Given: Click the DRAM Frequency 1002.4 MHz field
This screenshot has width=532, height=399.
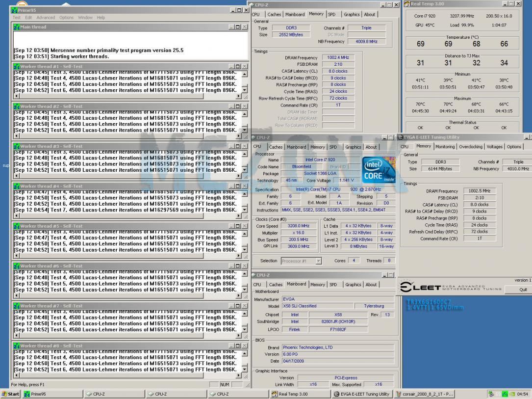Looking at the screenshot, I should pos(338,57).
